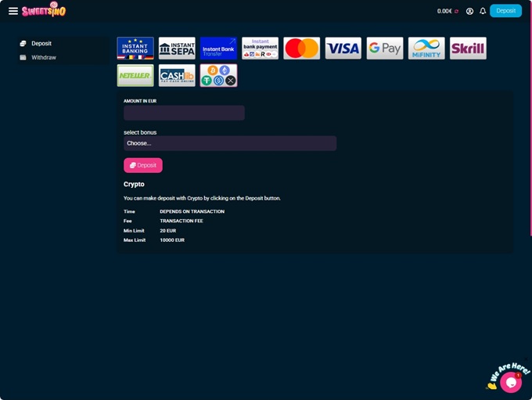Open the user profile icon
Viewport: 532px width, 400px height.
[x=469, y=11]
